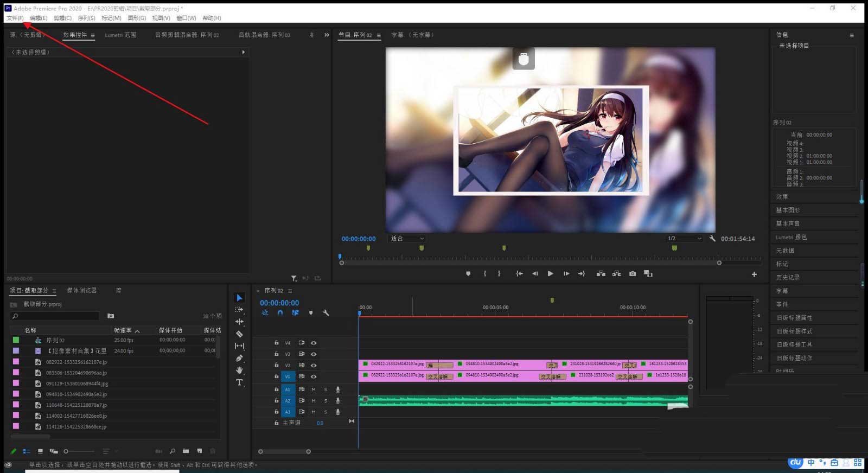Switch to the 媒体浏览器 tab
The height and width of the screenshot is (473, 868).
pos(82,291)
